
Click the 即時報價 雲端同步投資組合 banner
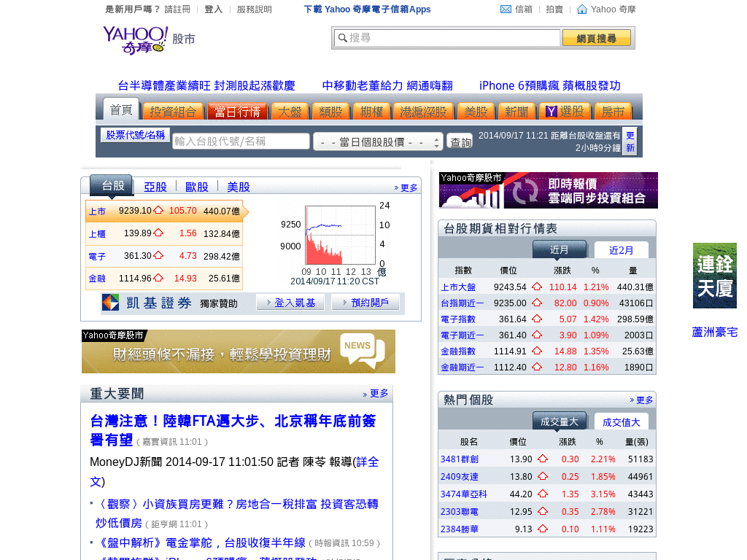[549, 190]
